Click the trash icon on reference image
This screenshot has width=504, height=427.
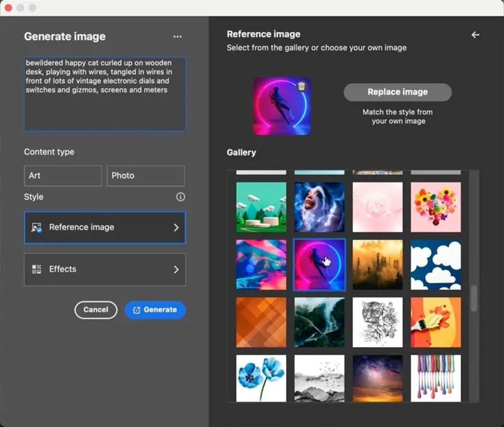(301, 86)
